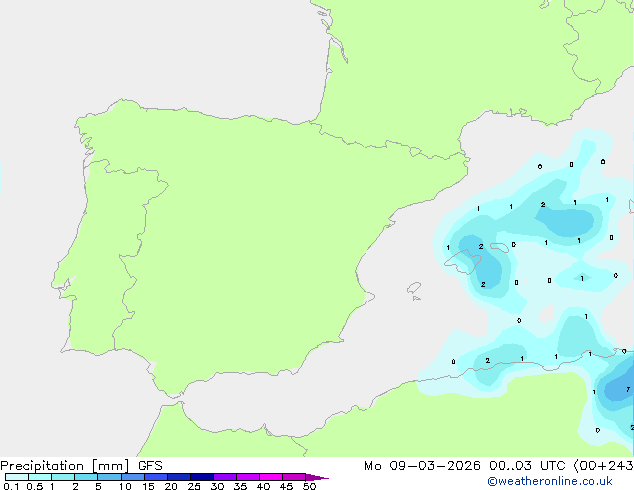Click the weatheronline.co.uk copyright link

(550, 481)
